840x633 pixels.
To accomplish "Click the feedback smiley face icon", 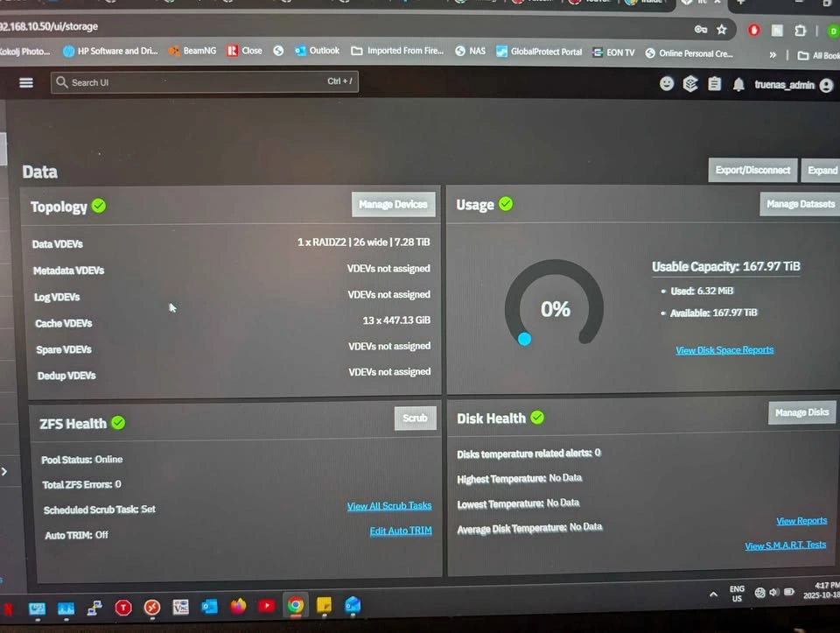I will point(667,84).
